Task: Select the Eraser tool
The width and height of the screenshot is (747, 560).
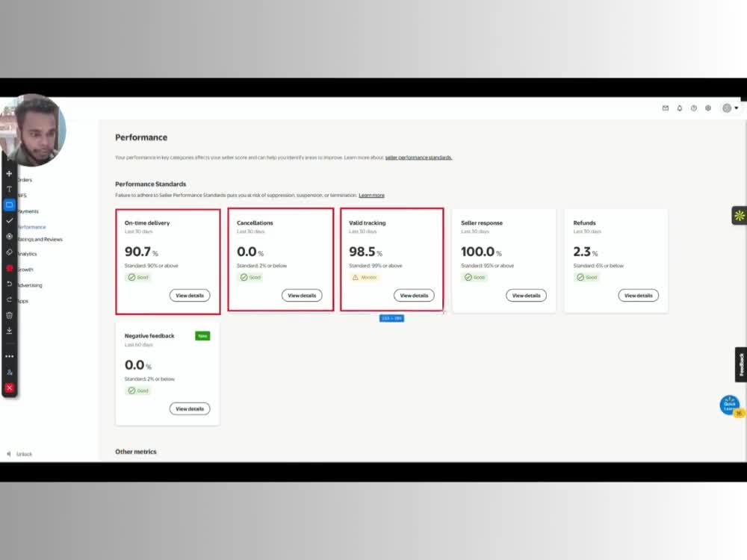Action: click(9, 252)
